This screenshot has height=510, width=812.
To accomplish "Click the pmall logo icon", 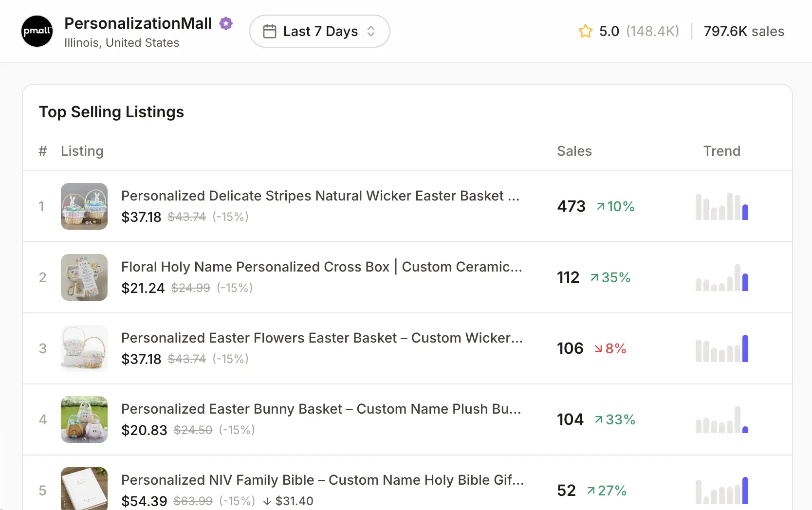I will 37,31.
